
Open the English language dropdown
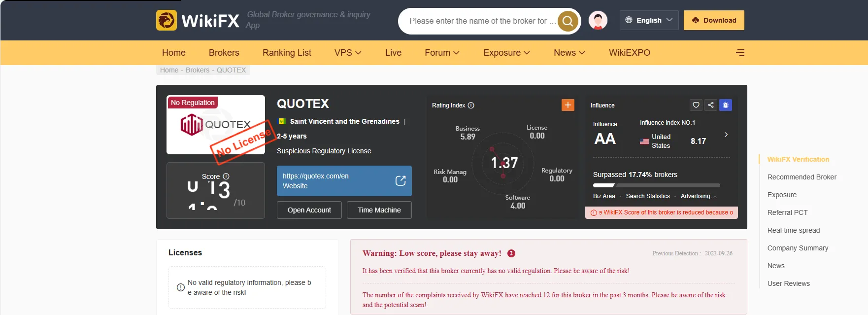click(649, 20)
